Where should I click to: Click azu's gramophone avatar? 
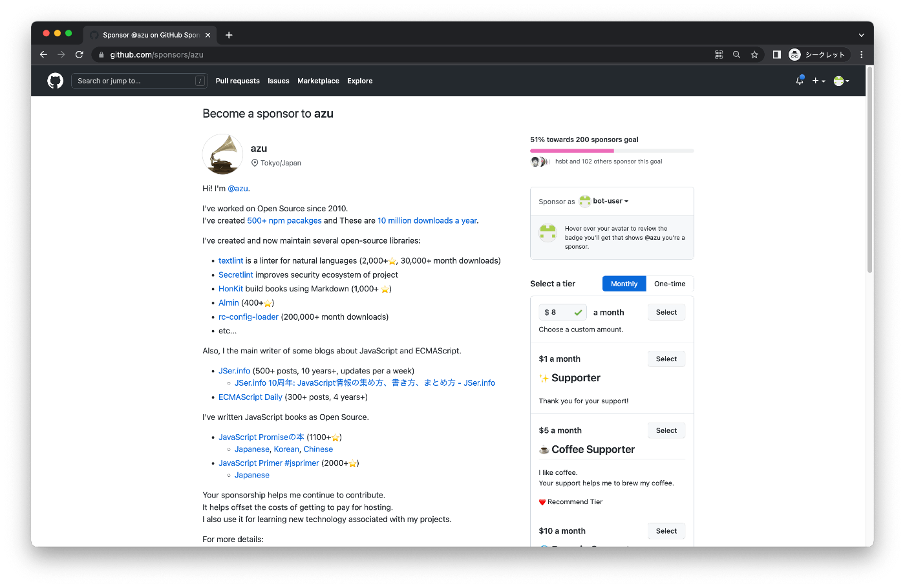(223, 154)
